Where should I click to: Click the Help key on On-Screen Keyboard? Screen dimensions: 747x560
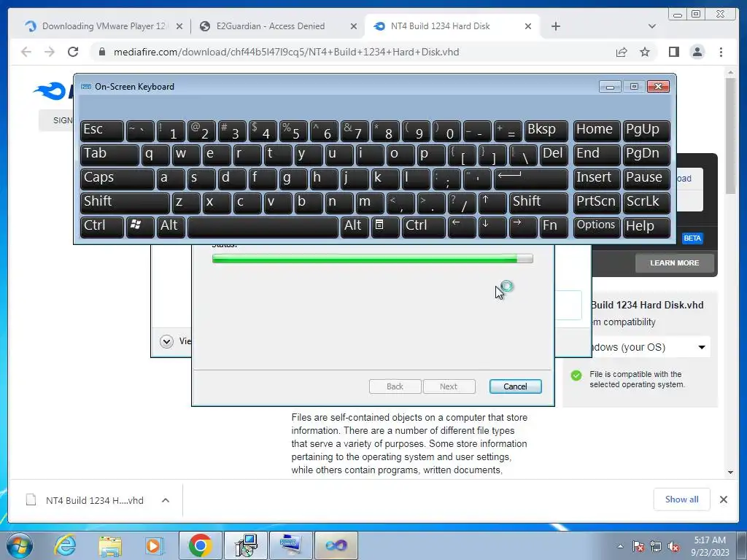click(x=646, y=226)
